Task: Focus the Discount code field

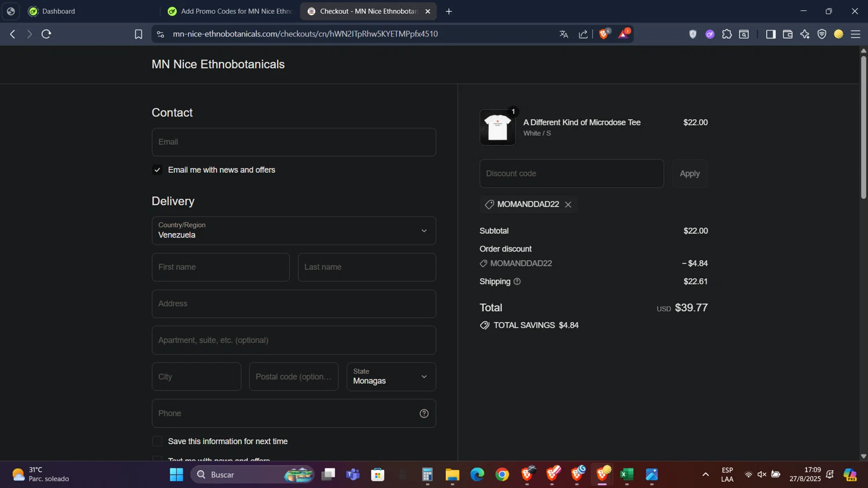Action: coord(572,173)
